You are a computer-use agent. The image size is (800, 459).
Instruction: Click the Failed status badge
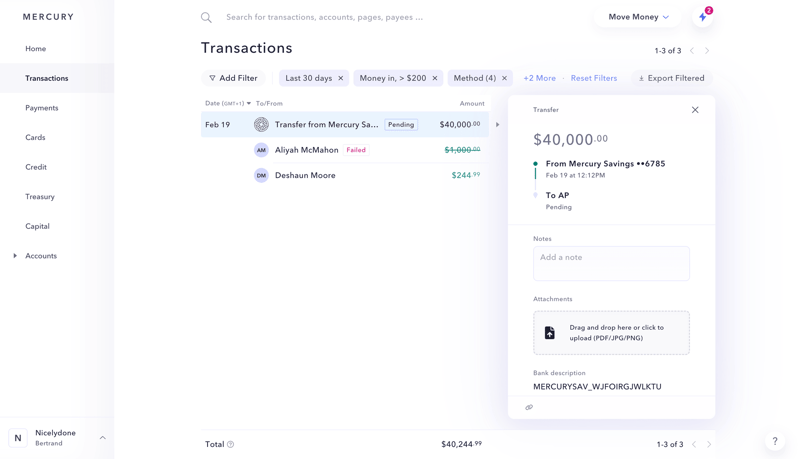point(356,150)
